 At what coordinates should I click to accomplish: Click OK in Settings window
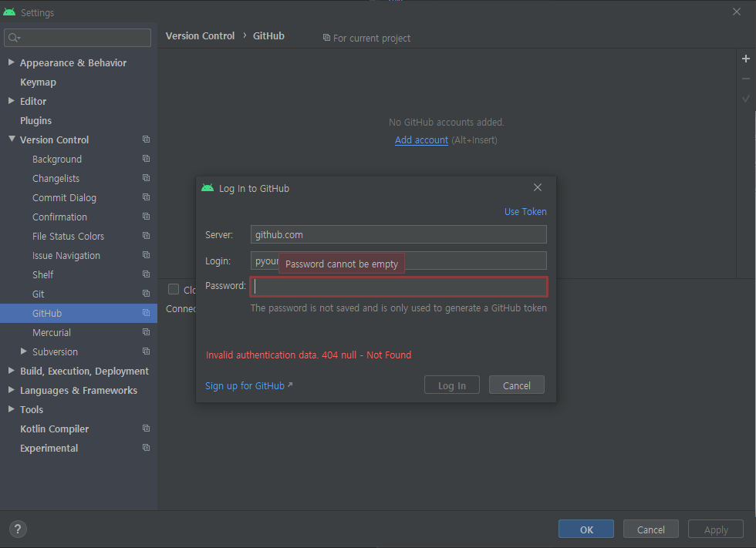coord(586,530)
